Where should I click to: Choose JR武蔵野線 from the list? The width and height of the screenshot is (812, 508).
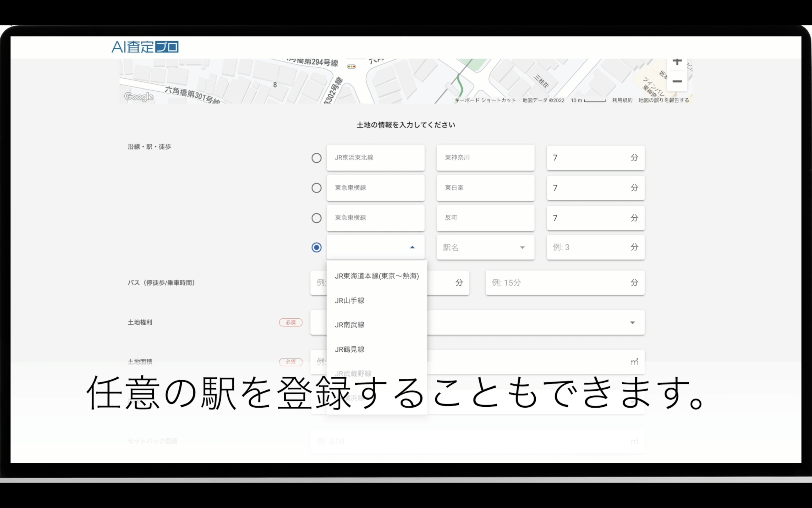[x=377, y=374]
